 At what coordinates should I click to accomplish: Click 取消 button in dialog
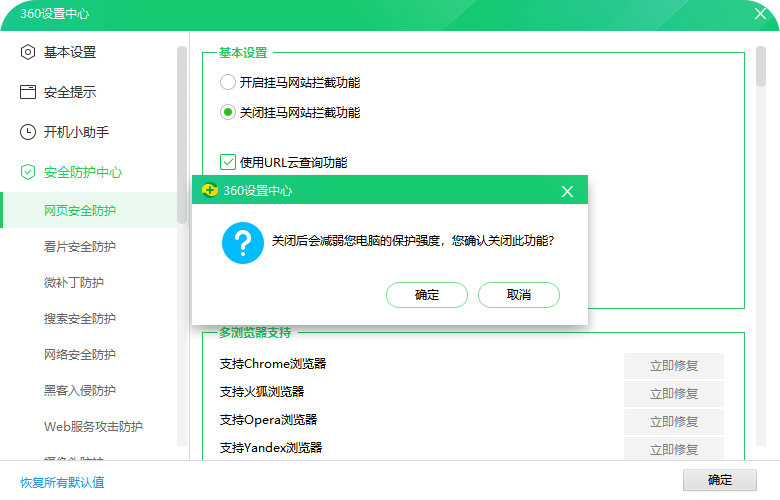click(519, 295)
